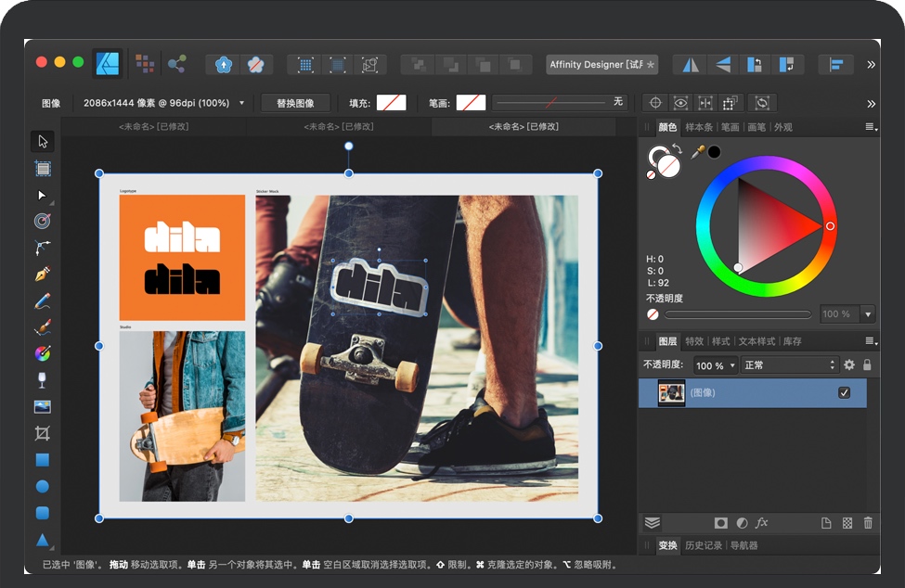Choose the Crop tool
The width and height of the screenshot is (905, 588).
coord(42,433)
